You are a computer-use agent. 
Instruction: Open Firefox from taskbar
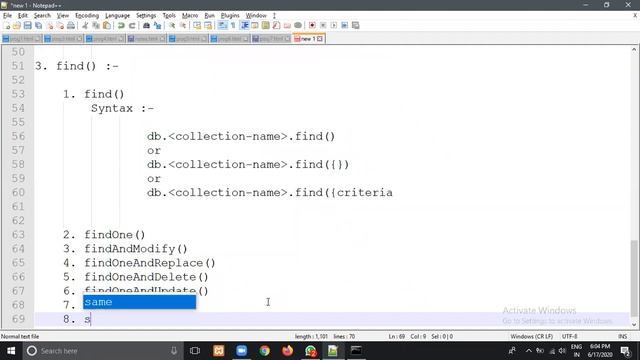(287, 351)
